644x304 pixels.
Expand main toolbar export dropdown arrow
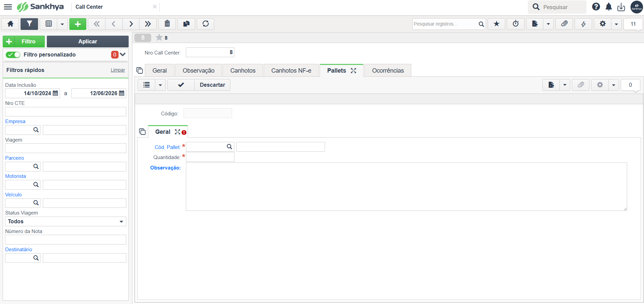pos(548,24)
